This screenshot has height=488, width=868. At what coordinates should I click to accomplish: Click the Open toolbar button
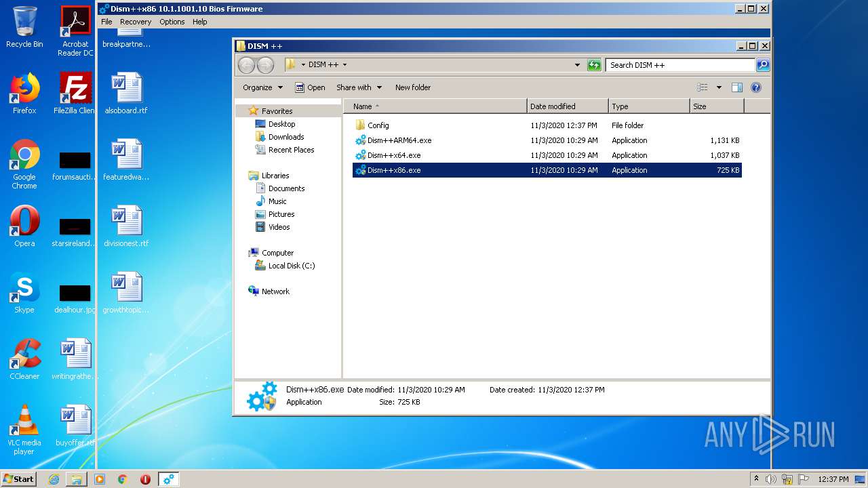[x=310, y=87]
